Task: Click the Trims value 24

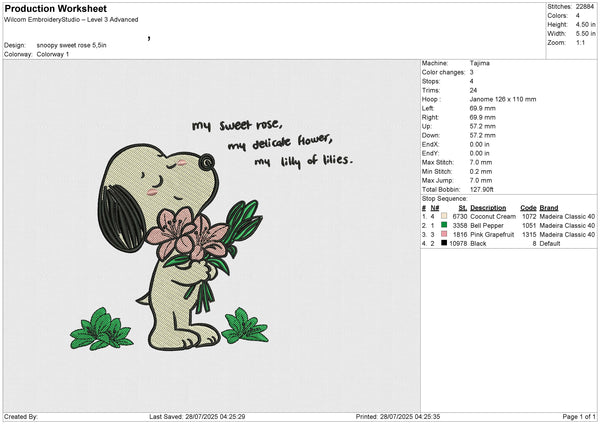Action: point(473,90)
